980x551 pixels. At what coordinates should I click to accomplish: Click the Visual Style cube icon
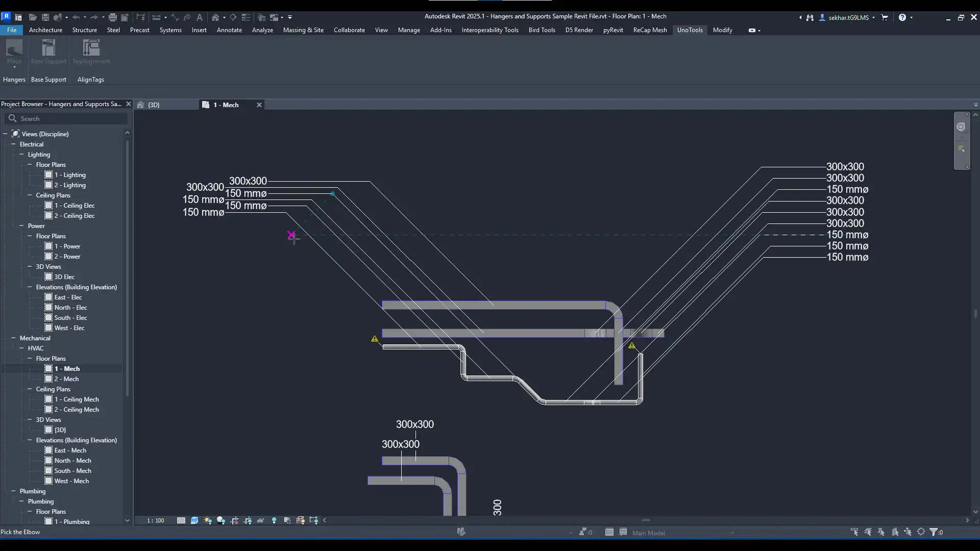pos(194,520)
